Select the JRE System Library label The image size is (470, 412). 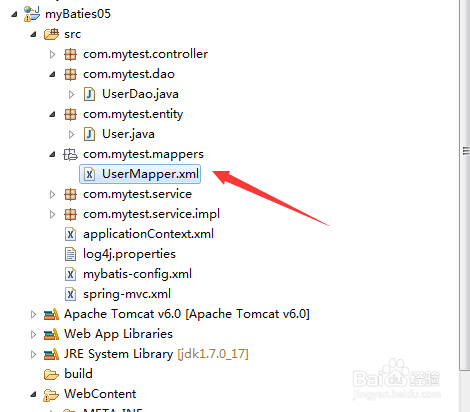[156, 354]
